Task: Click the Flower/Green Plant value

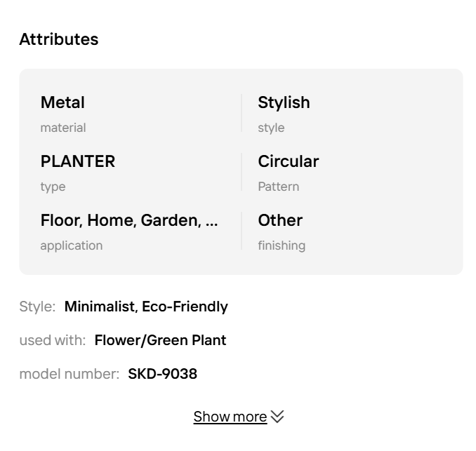Action: [160, 340]
